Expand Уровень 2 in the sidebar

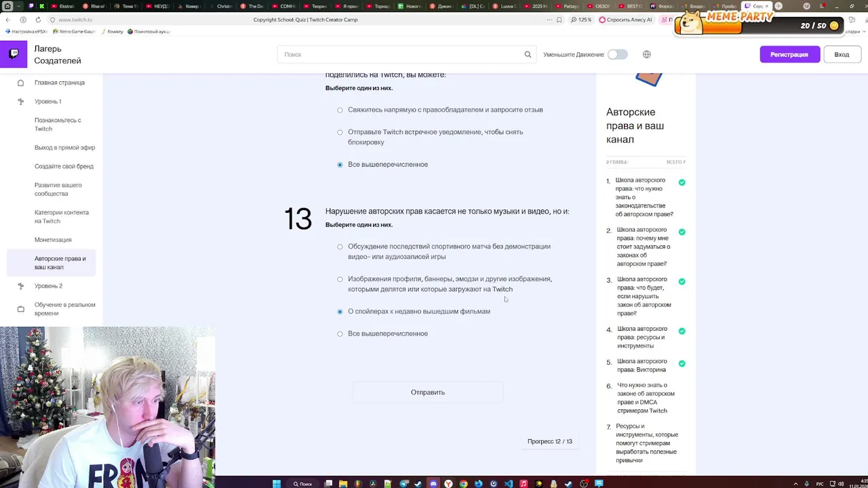tap(48, 286)
